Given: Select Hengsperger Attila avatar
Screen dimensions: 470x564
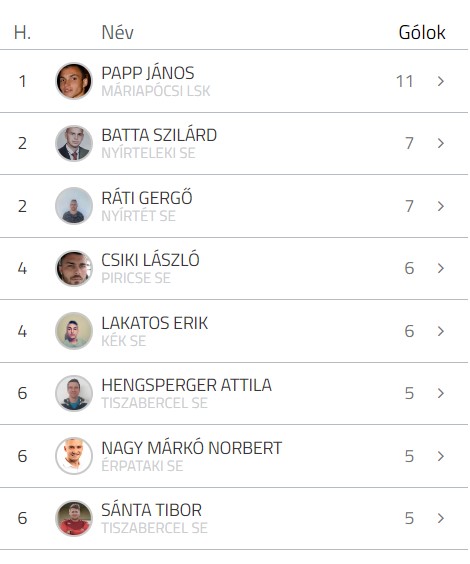Looking at the screenshot, I should click(74, 393).
